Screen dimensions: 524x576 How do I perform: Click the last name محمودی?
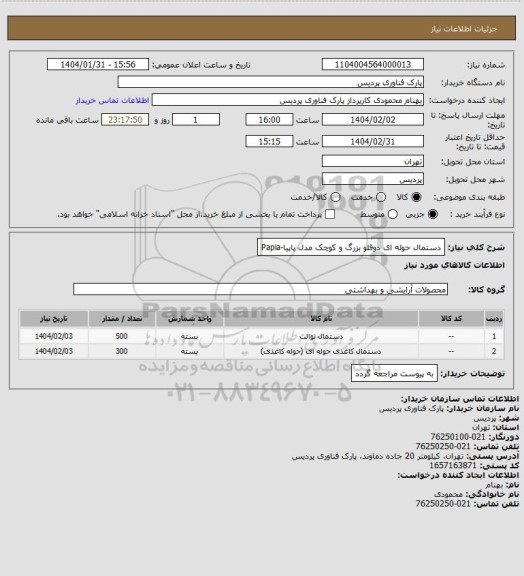tap(449, 494)
